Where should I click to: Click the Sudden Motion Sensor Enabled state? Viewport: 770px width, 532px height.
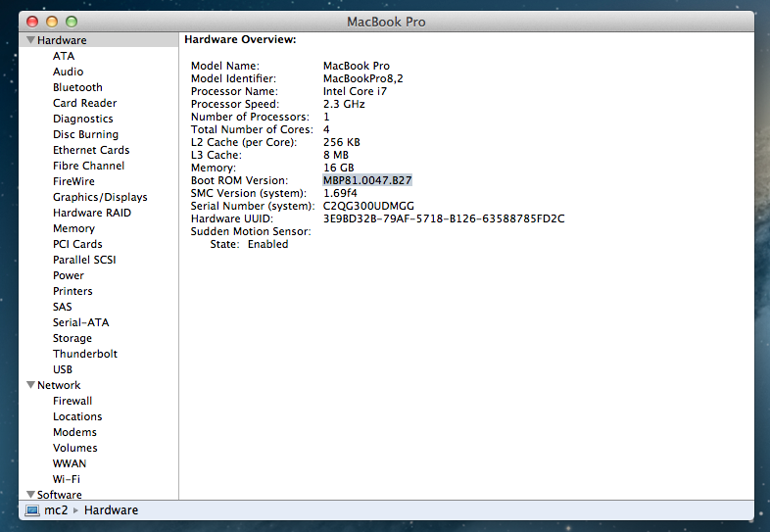pos(267,244)
